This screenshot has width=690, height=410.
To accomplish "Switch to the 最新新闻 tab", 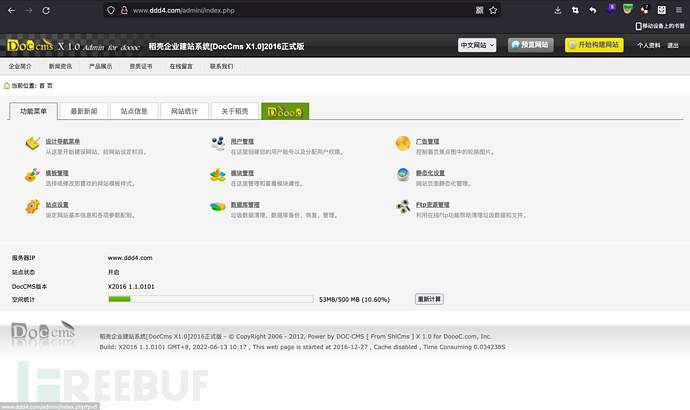I will click(x=84, y=111).
